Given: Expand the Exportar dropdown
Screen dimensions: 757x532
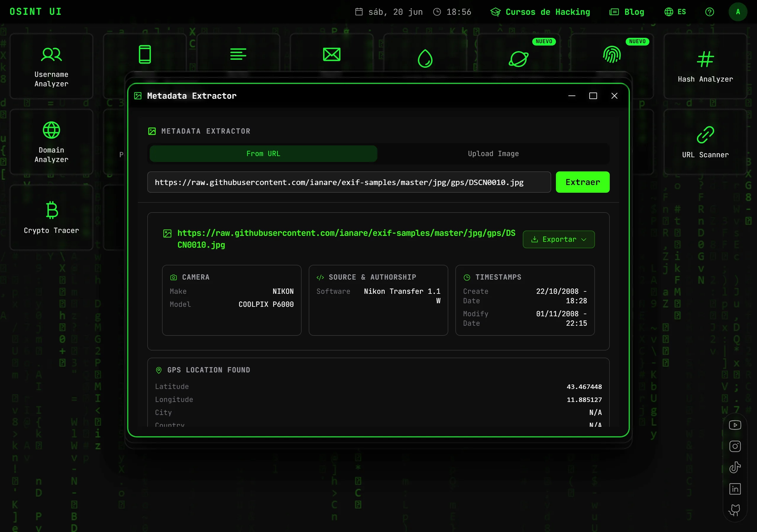Looking at the screenshot, I should 559,239.
